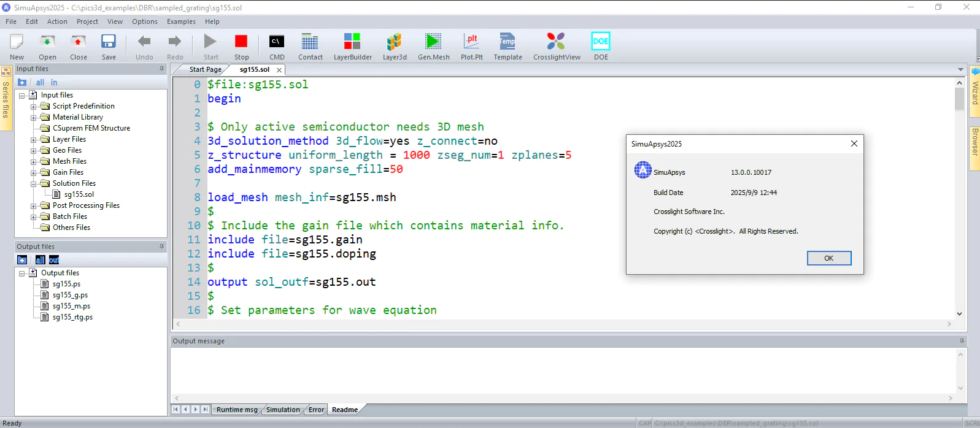980x428 pixels.
Task: Click the 'in' filter in Input files
Action: point(54,82)
